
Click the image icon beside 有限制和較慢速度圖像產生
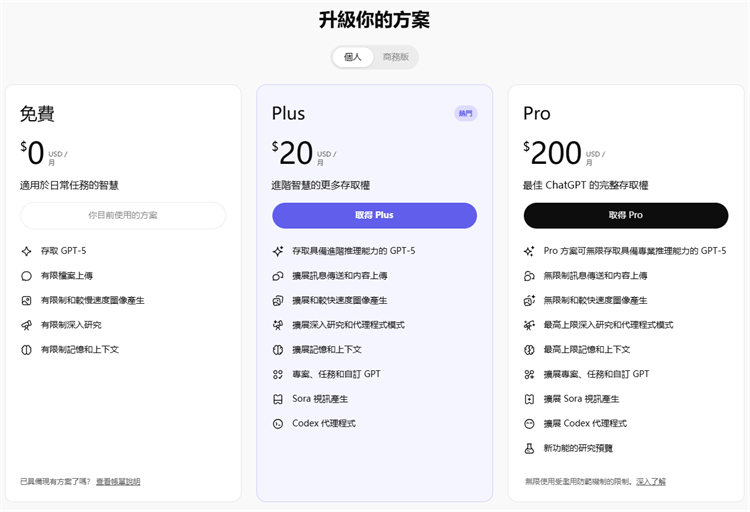pos(26,301)
